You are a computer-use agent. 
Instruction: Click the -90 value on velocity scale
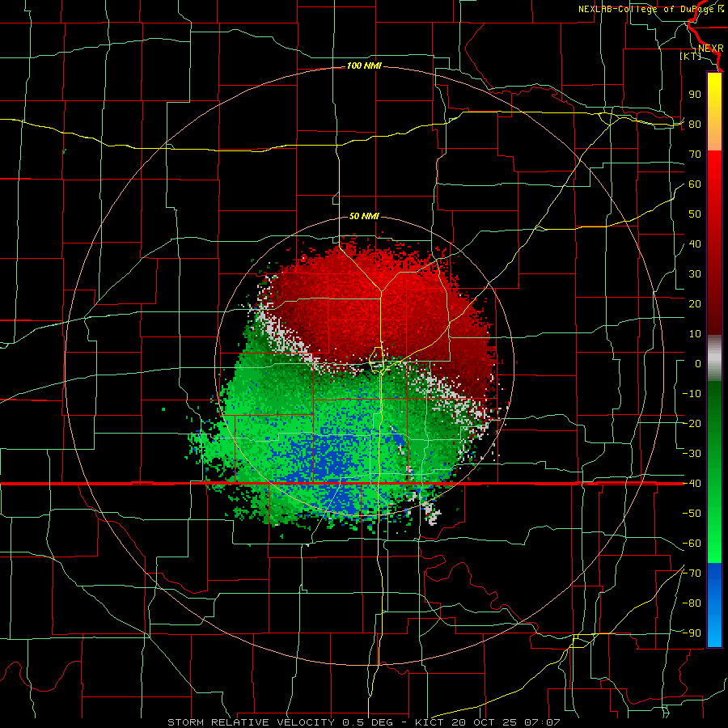point(692,633)
